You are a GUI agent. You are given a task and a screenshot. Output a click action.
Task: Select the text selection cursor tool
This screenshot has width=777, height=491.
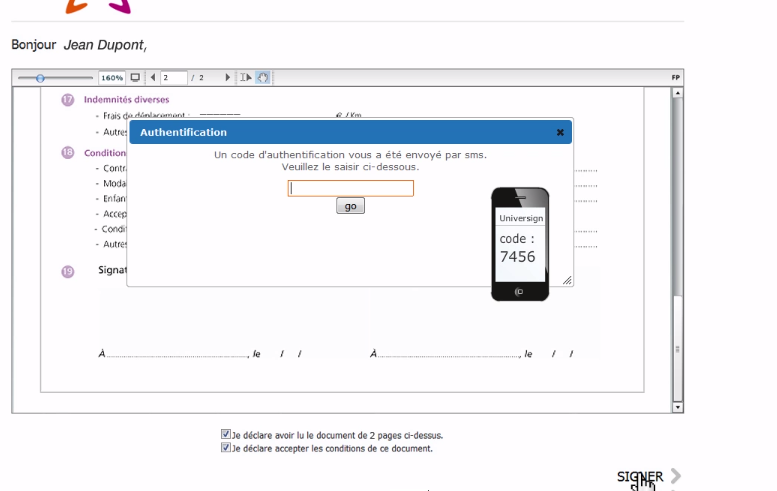[246, 77]
